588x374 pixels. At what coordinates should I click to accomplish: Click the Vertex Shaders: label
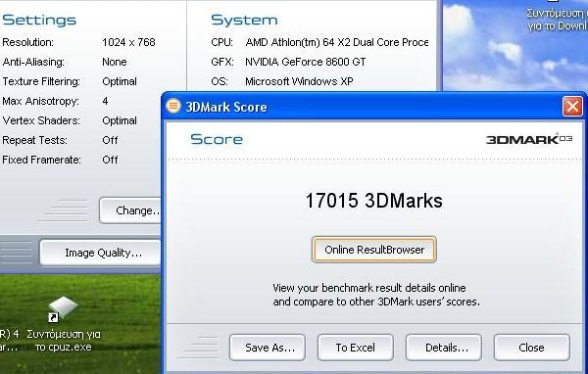pos(41,120)
